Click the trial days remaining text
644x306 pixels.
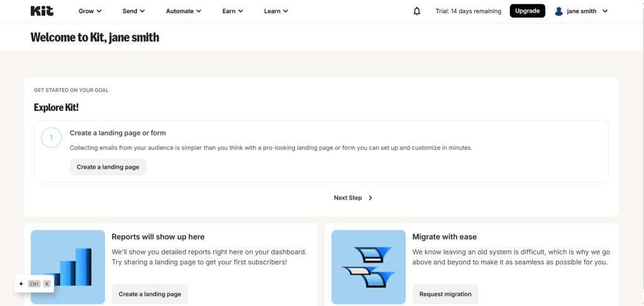pos(468,11)
